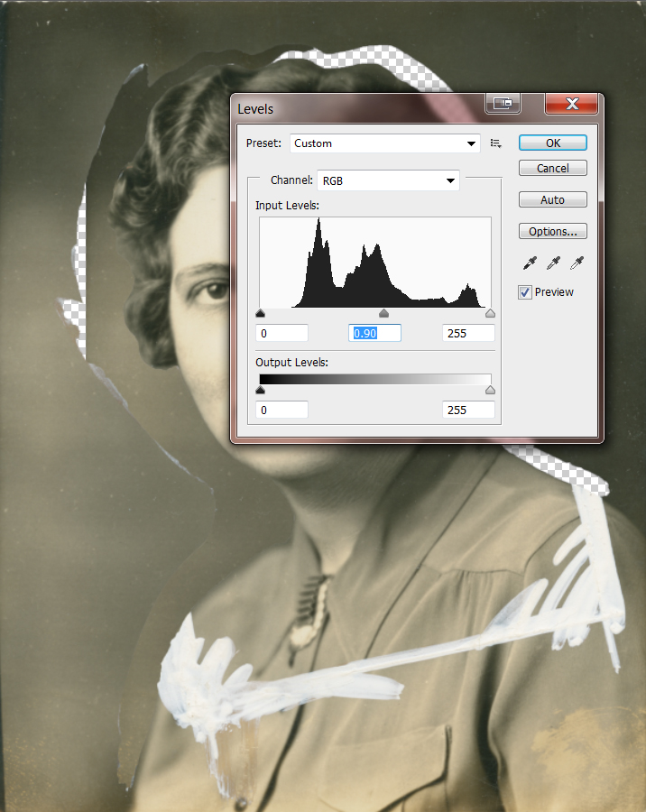The width and height of the screenshot is (646, 812).
Task: Click the input midtone gray slider
Action: coord(383,314)
